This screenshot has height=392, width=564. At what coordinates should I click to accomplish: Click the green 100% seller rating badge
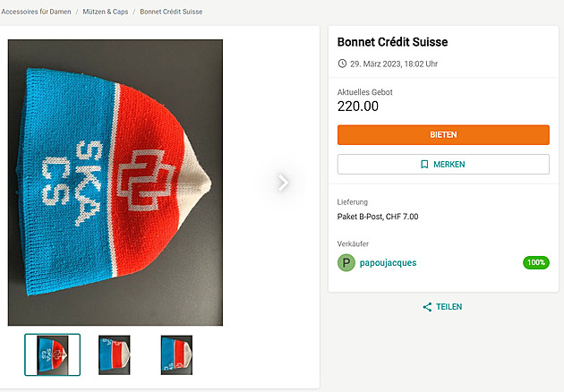coord(535,262)
